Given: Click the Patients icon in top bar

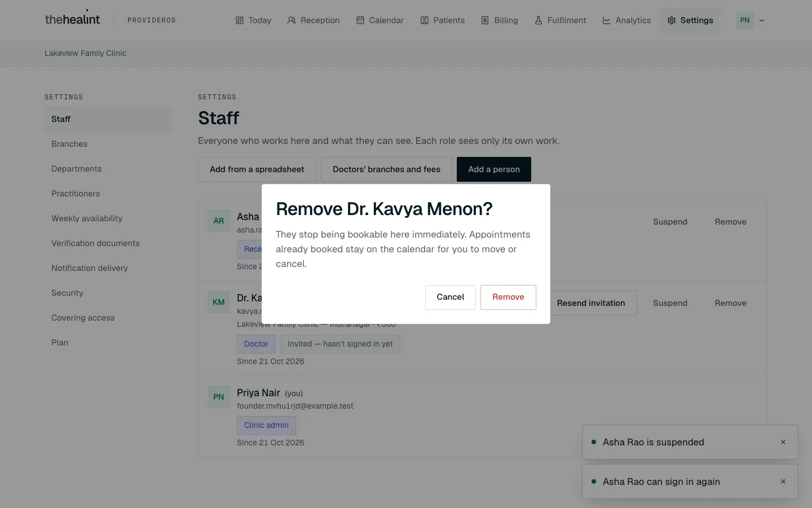Looking at the screenshot, I should 425,20.
